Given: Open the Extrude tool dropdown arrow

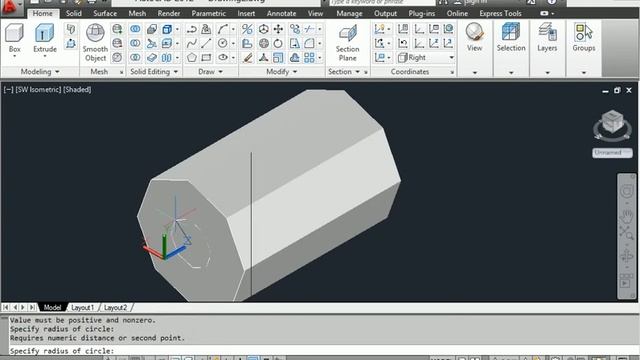Looking at the screenshot, I should point(44,56).
